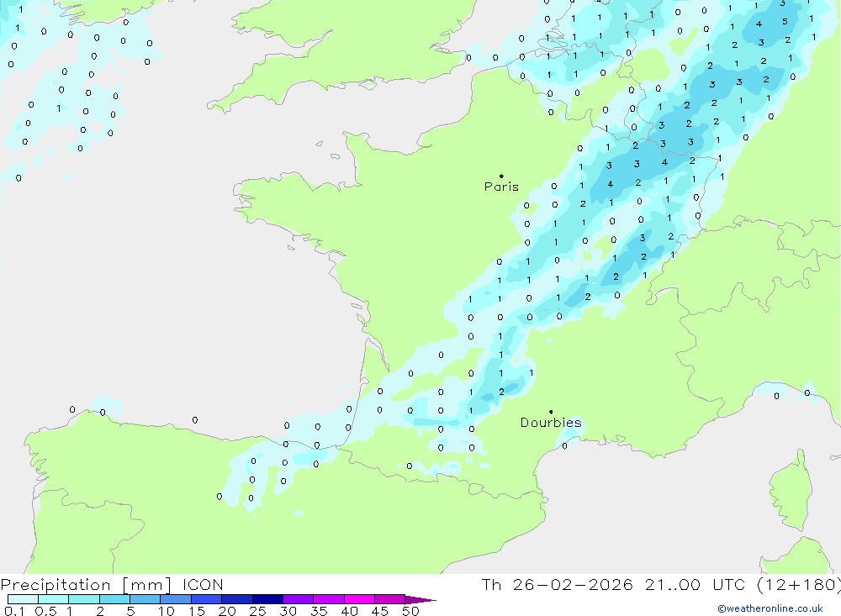Screen dimensions: 841x616
Task: Click the '(12+180)' forecast offset text
Action: point(799,585)
